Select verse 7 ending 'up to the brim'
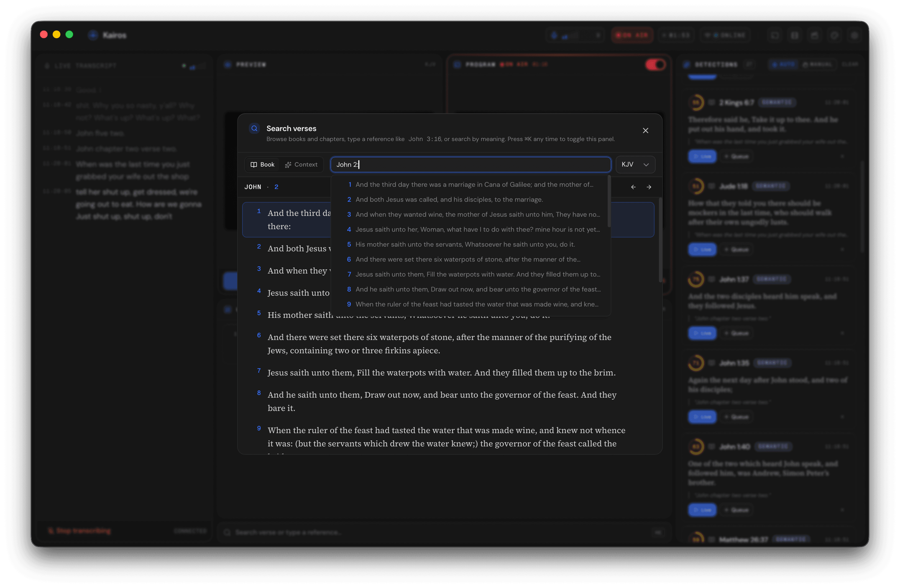900x588 pixels. coord(448,372)
